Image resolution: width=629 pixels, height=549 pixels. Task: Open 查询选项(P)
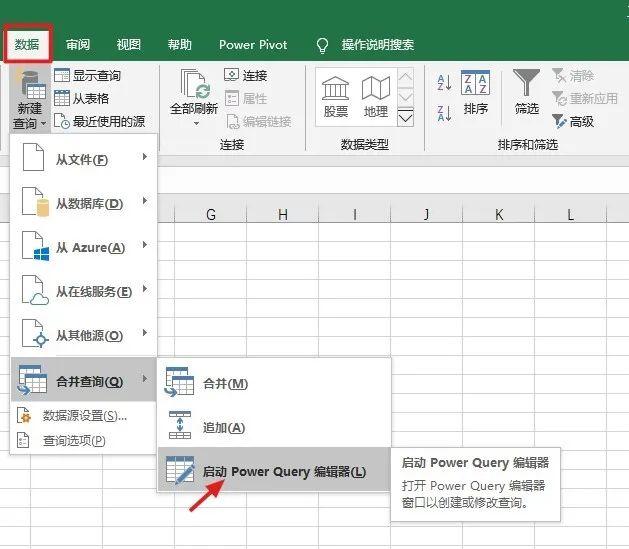click(x=83, y=440)
